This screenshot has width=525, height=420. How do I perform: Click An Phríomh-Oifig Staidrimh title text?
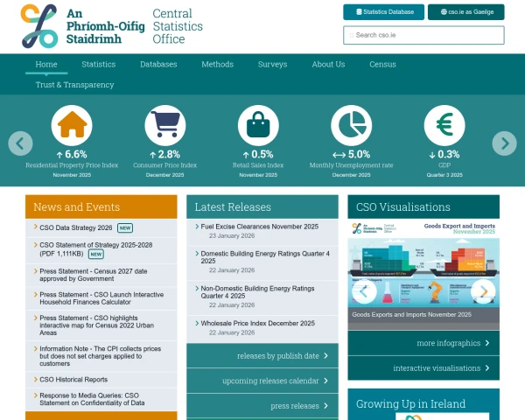[106, 26]
